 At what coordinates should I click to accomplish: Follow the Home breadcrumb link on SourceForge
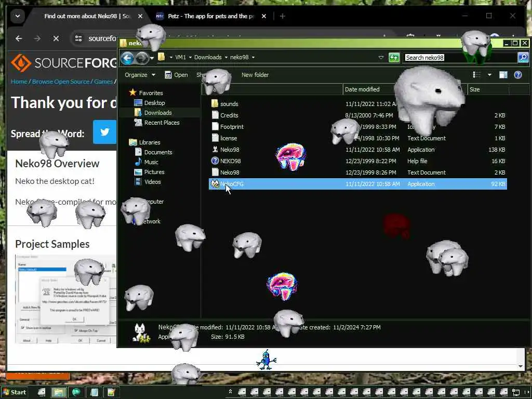pos(19,82)
